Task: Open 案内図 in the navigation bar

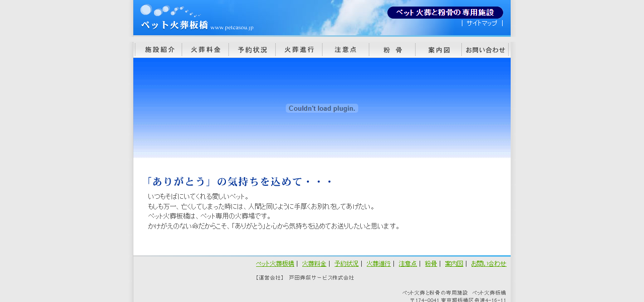Action: (439, 50)
